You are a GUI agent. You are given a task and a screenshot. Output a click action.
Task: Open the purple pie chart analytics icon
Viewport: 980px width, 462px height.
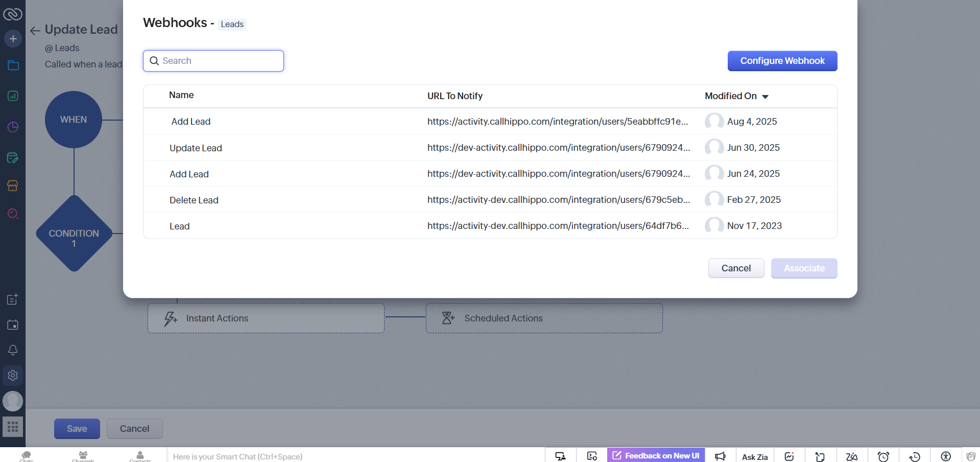13,127
